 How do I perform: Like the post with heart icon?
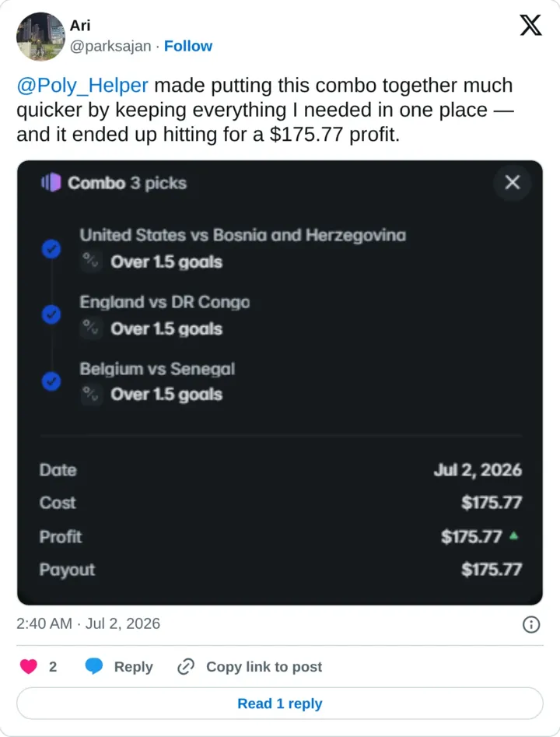click(x=29, y=666)
